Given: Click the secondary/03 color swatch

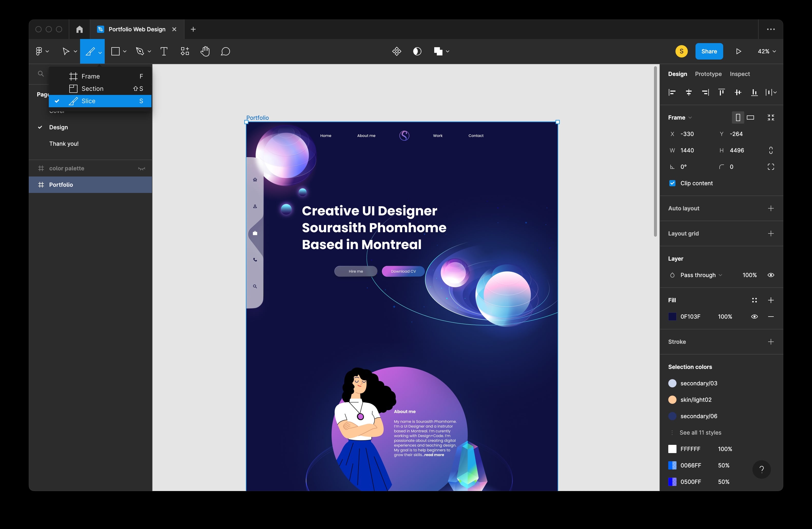Looking at the screenshot, I should (672, 383).
